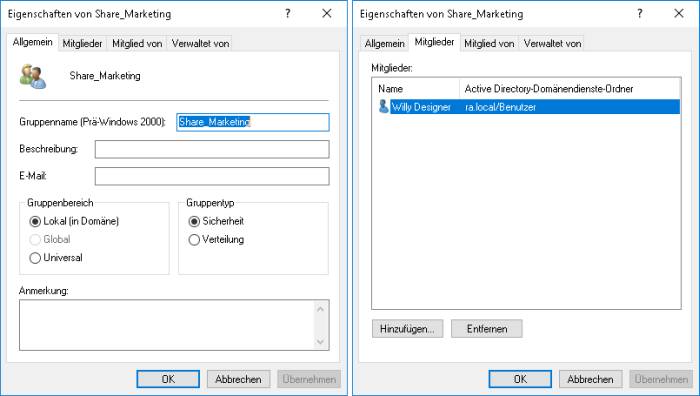Image resolution: width=700 pixels, height=396 pixels.
Task: Click Abbrechen in the left dialog
Action: [238, 379]
